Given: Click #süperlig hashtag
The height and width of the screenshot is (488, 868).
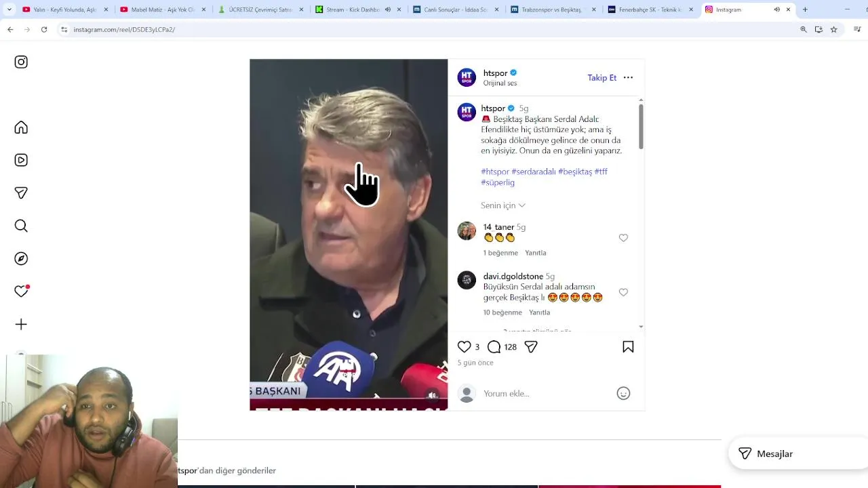Looking at the screenshot, I should (x=498, y=183).
